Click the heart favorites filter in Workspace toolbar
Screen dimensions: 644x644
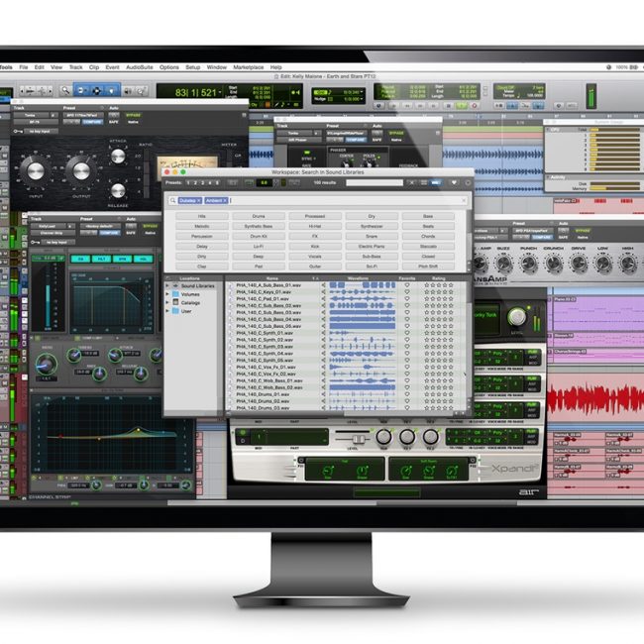pyautogui.click(x=454, y=182)
